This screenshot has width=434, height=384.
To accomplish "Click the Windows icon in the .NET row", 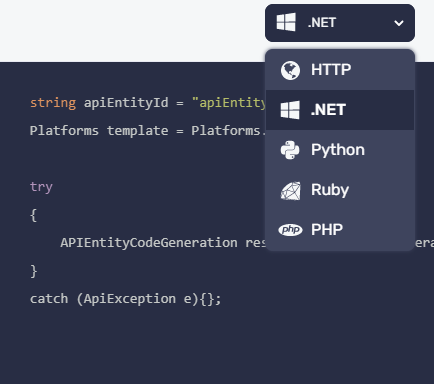I will (x=290, y=110).
